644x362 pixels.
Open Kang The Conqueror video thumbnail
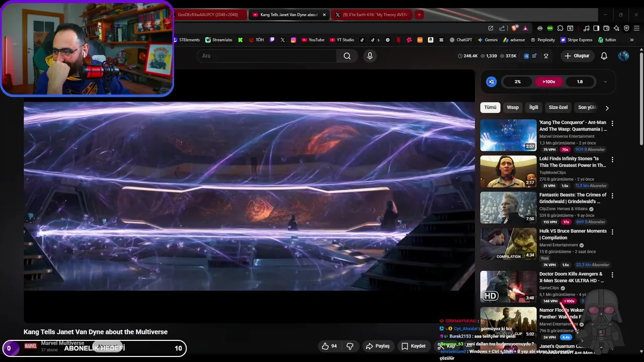[508, 135]
